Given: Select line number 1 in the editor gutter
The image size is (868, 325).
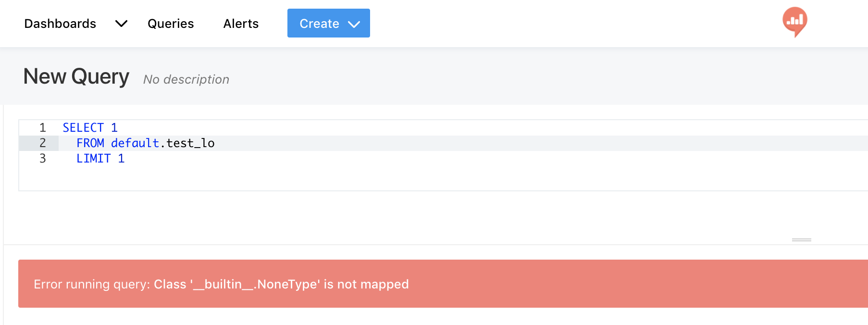Looking at the screenshot, I should click(x=42, y=127).
